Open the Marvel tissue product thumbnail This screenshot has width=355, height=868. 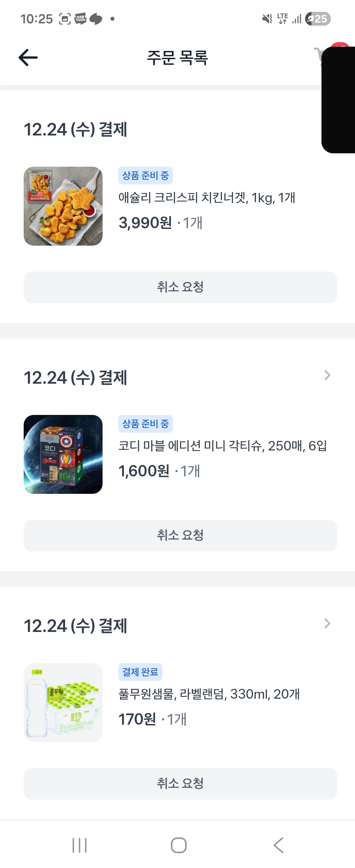click(63, 454)
